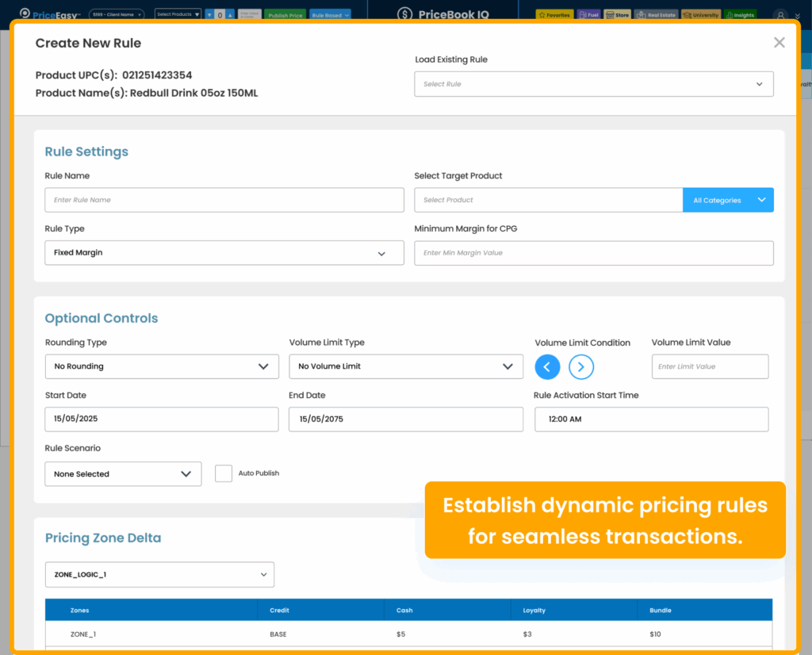
Task: Click the user profile icon
Action: tap(781, 15)
